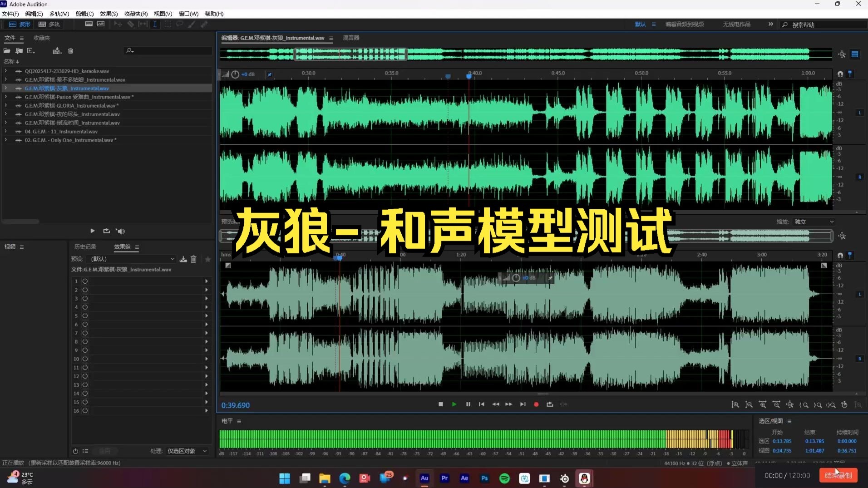The image size is (868, 488).
Task: Expand G.E.M.邓紫棋-GLORIA file entry
Action: pos(5,105)
